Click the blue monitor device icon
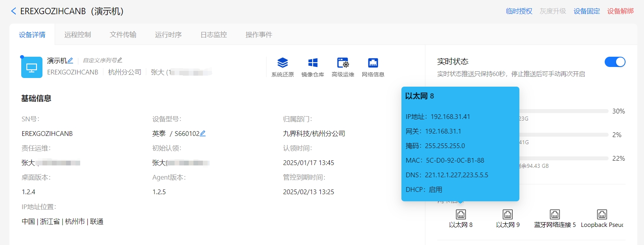The height and width of the screenshot is (245, 644). point(32,67)
